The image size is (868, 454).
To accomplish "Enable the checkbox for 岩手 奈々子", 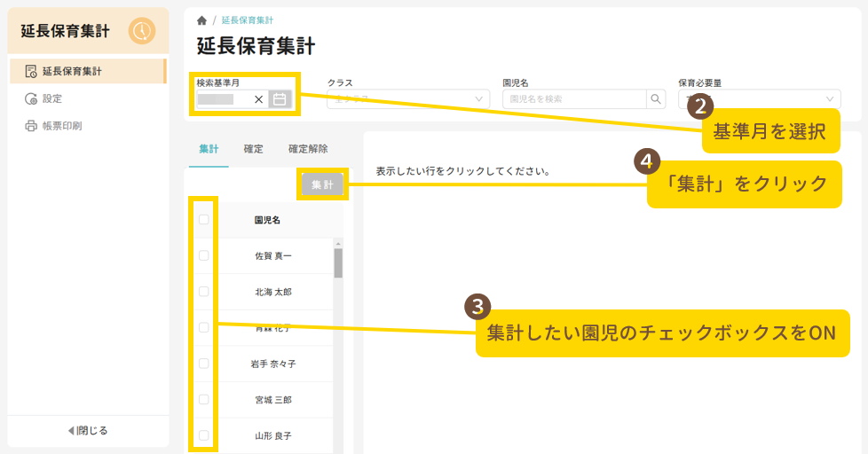I will pos(204,364).
